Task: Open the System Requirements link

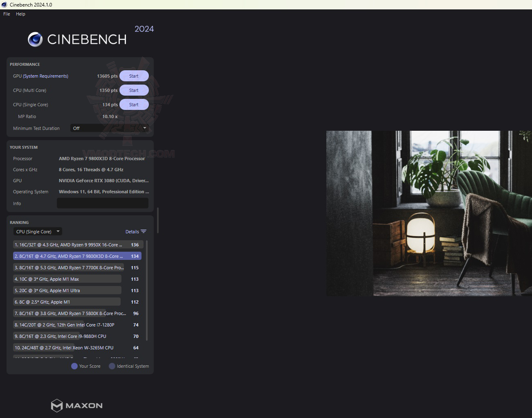Action: point(46,76)
